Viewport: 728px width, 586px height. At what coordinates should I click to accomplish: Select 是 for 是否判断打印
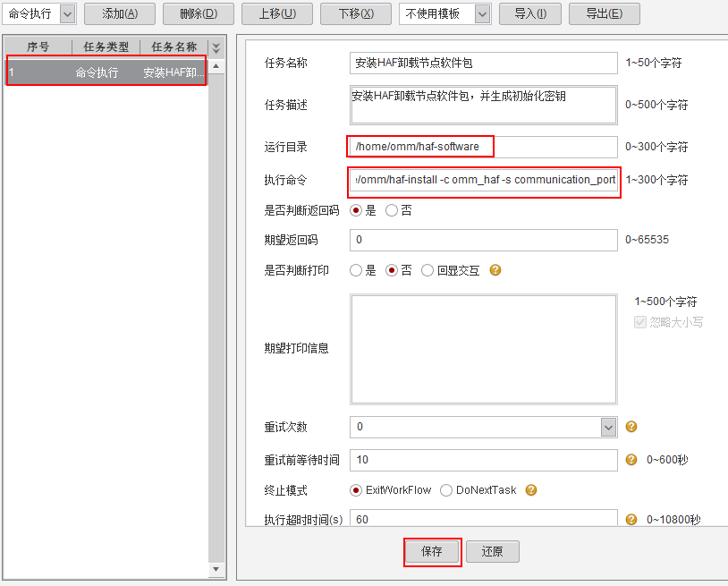pos(356,270)
